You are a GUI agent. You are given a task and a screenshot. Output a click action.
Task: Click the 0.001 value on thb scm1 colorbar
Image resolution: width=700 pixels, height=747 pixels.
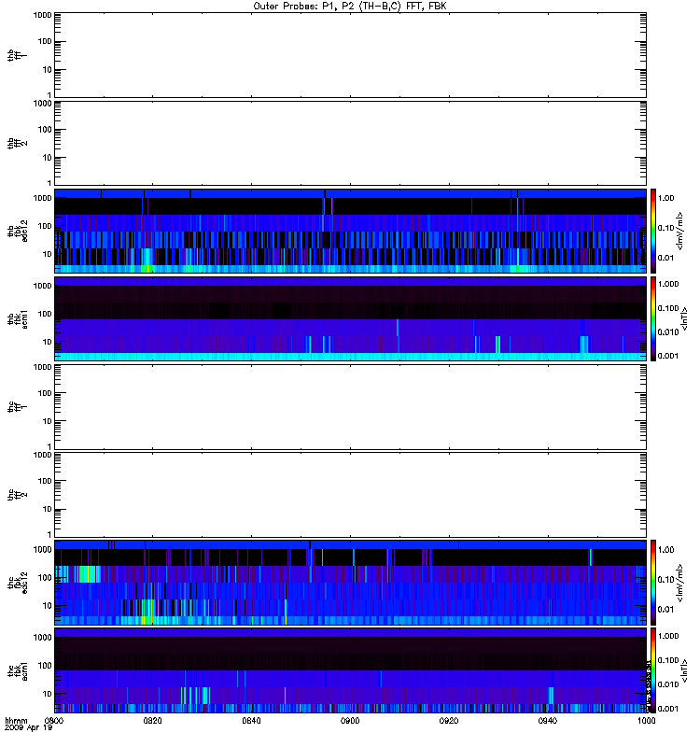coord(668,356)
